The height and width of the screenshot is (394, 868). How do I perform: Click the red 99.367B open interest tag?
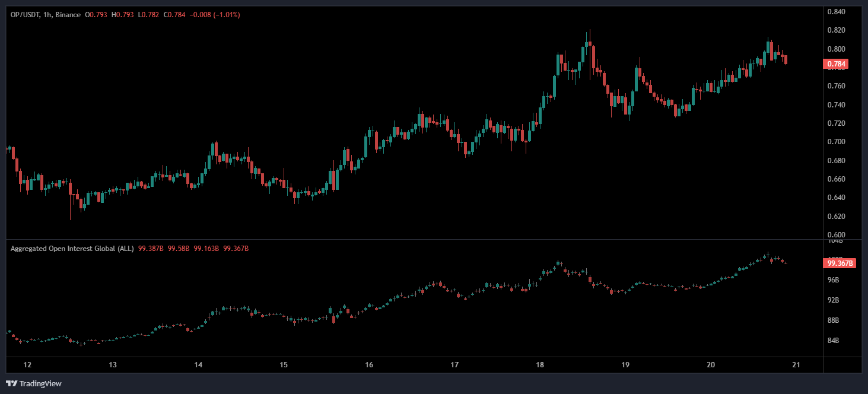pos(839,263)
